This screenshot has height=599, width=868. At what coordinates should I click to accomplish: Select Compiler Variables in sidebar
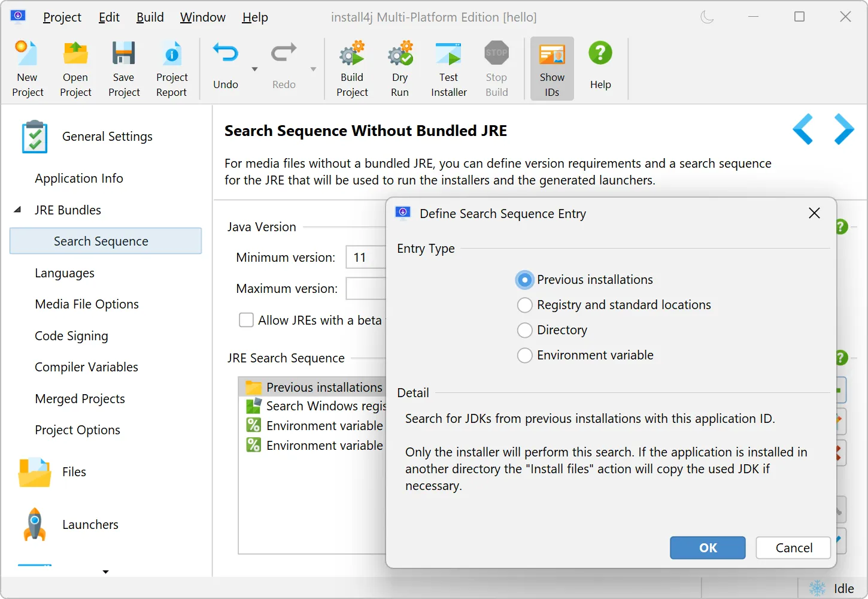click(x=86, y=367)
